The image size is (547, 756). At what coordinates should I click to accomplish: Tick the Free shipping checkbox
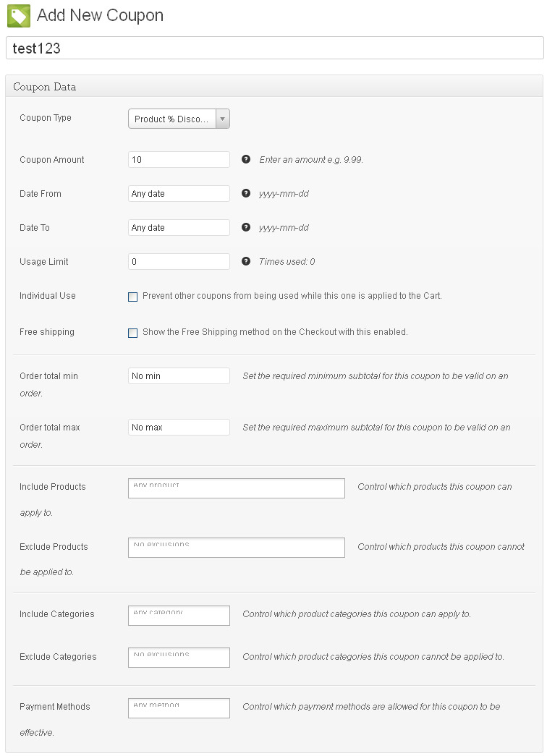132,333
